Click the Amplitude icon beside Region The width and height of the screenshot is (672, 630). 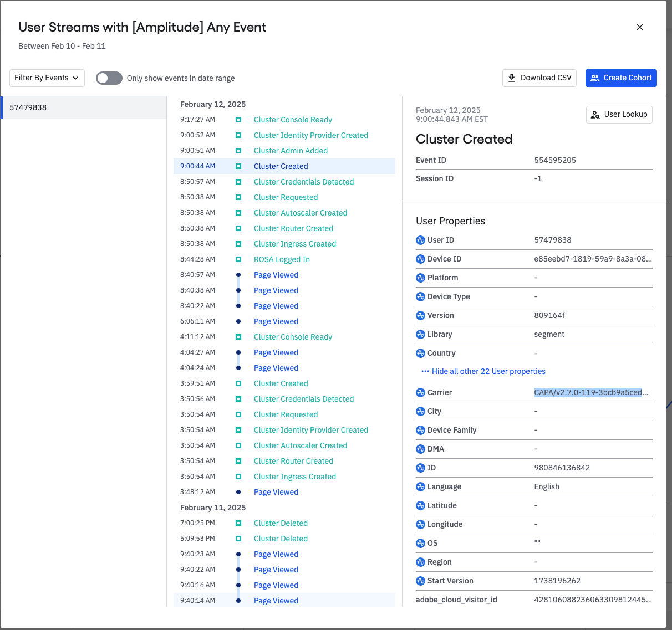coord(420,562)
